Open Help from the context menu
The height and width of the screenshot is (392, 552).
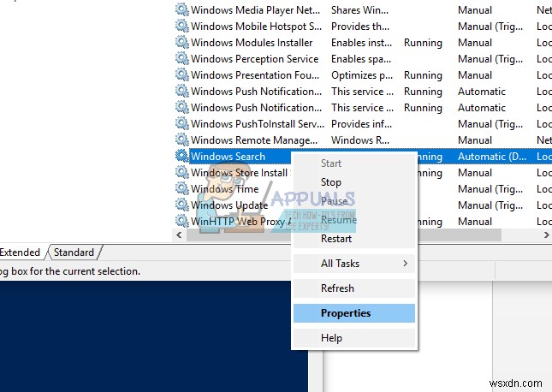354,338
